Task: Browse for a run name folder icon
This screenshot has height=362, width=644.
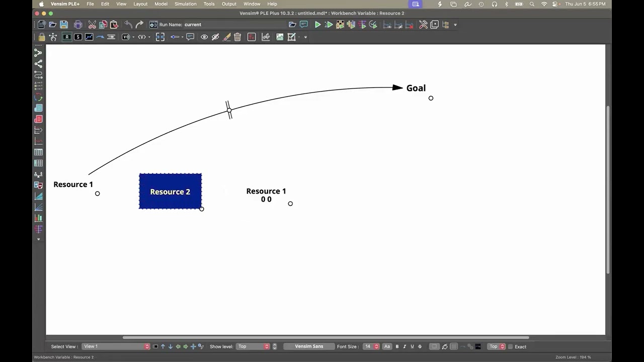Action: (292, 24)
